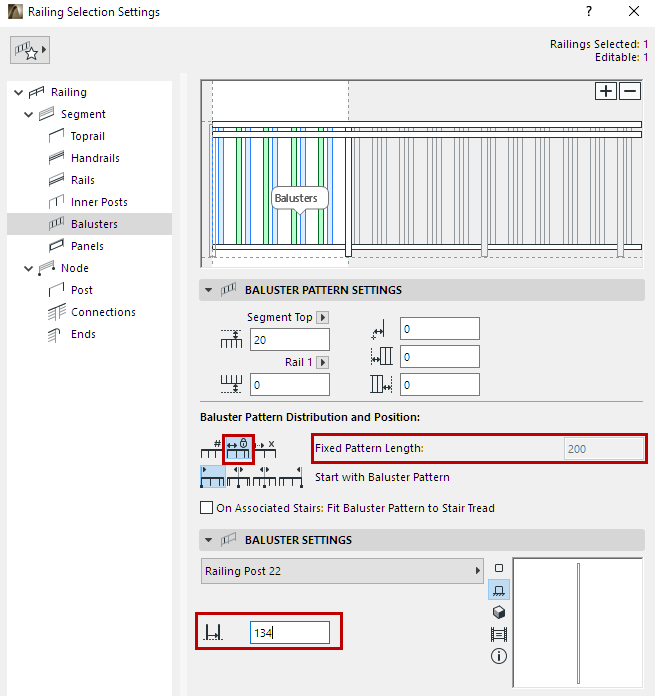Collapse the Baluster Settings panel

[208, 540]
